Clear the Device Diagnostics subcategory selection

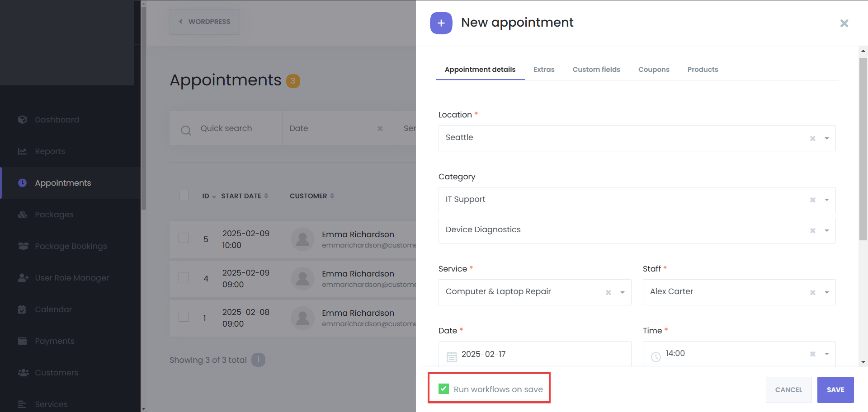pos(812,230)
